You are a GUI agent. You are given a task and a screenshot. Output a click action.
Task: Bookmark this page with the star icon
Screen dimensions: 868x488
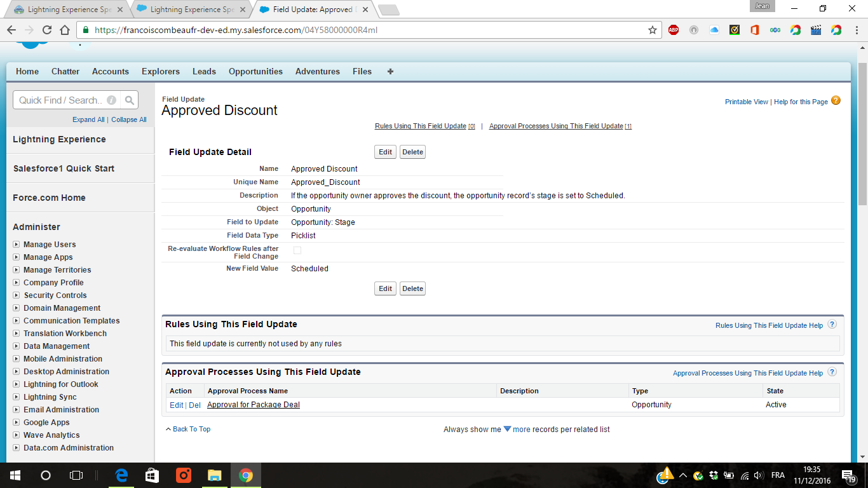(652, 30)
